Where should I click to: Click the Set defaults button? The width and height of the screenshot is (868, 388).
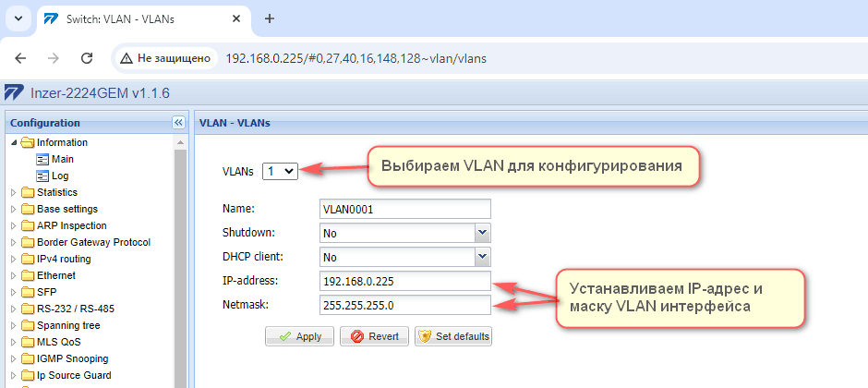tap(452, 336)
